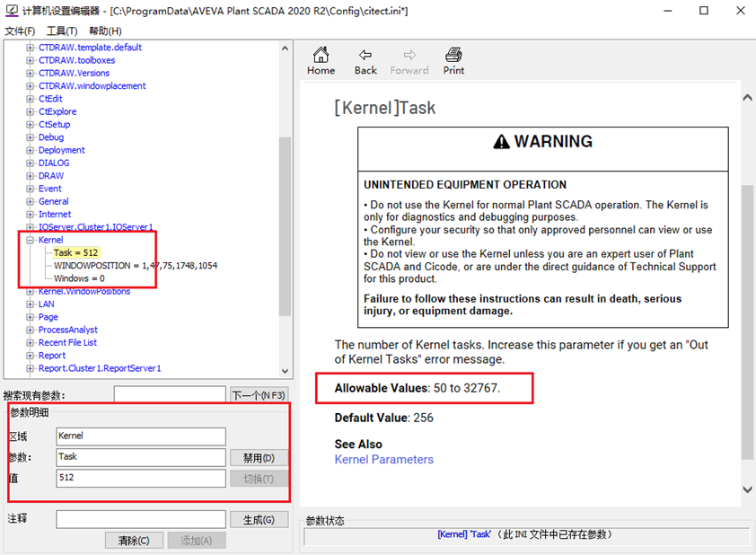This screenshot has width=756, height=555.
Task: Select the CtSetup tree item
Action: pyautogui.click(x=55, y=125)
